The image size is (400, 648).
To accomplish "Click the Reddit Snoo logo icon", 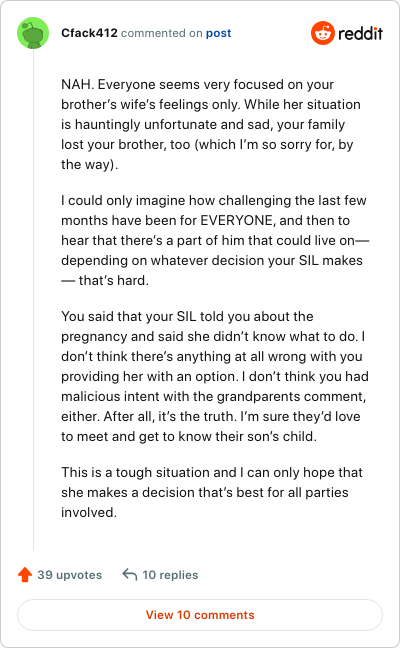I will click(x=323, y=33).
